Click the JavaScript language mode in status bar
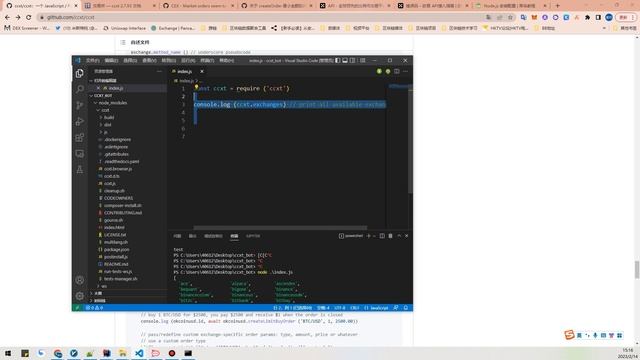The width and height of the screenshot is (640, 360). click(376, 308)
